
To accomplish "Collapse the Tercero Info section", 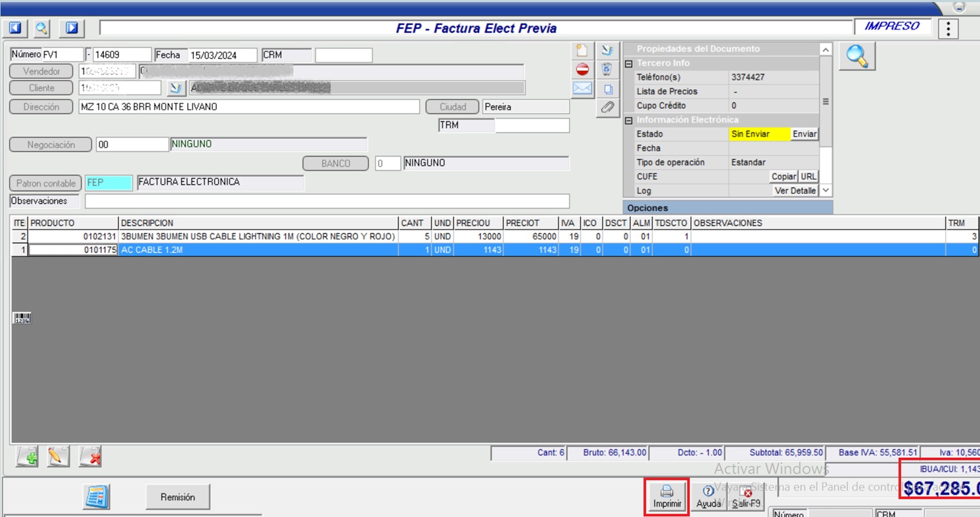I will click(629, 64).
